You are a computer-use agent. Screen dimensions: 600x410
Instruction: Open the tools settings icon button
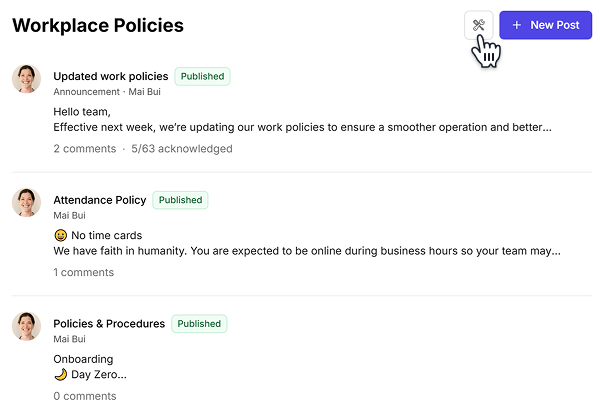[x=478, y=25]
